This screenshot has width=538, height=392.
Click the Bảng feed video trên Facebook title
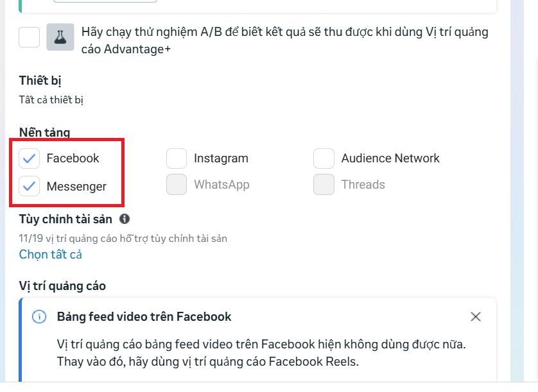point(144,316)
